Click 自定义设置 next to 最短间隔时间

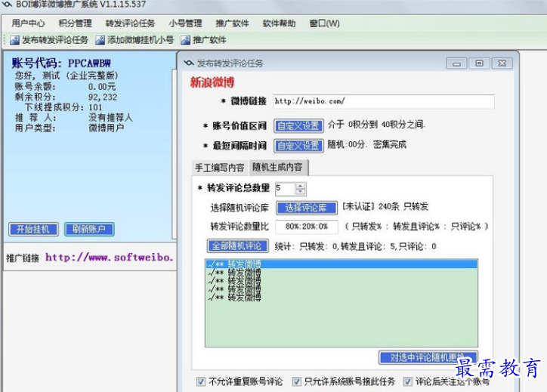tap(298, 146)
